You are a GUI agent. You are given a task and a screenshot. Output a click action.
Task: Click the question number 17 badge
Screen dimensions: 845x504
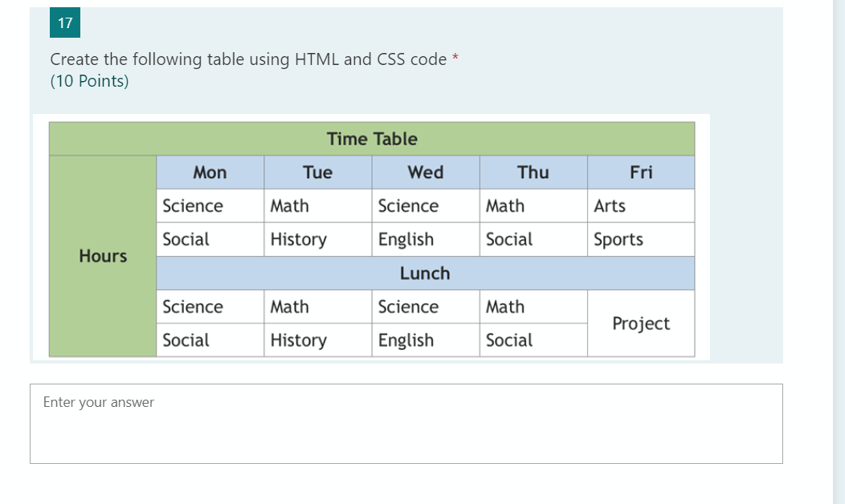(x=65, y=23)
